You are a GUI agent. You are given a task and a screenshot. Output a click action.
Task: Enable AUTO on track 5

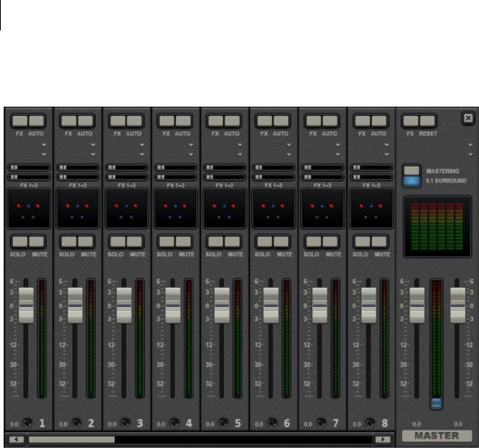pyautogui.click(x=232, y=120)
